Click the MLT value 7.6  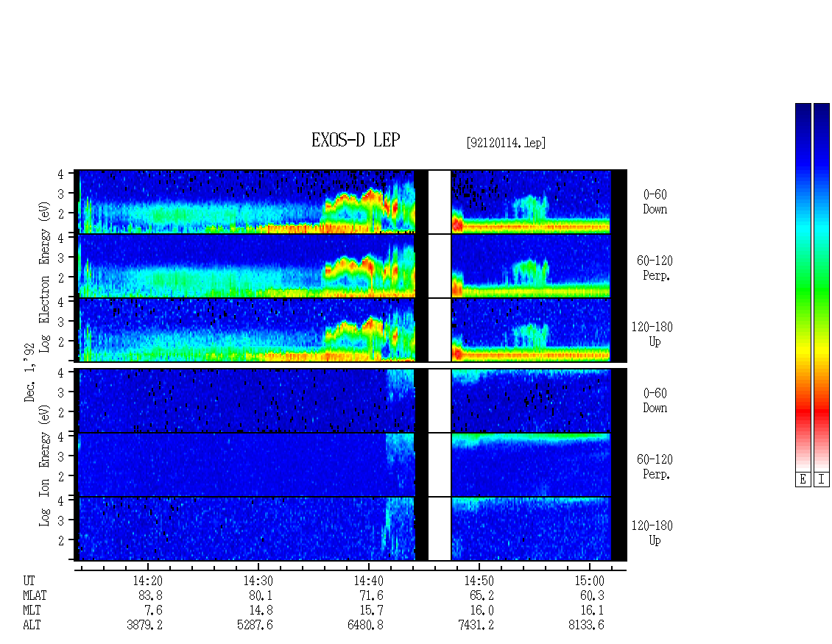coord(153,611)
